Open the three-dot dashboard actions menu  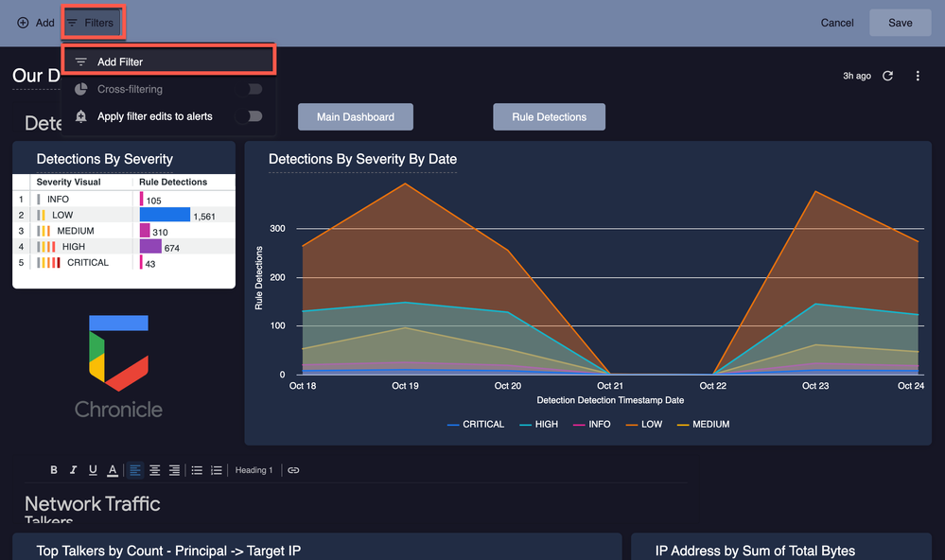click(918, 76)
